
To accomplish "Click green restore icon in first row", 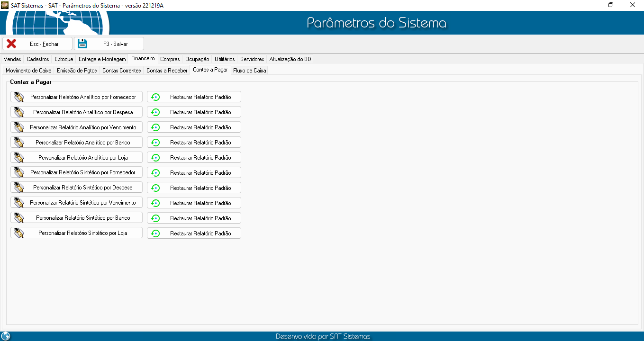I will 155,97.
